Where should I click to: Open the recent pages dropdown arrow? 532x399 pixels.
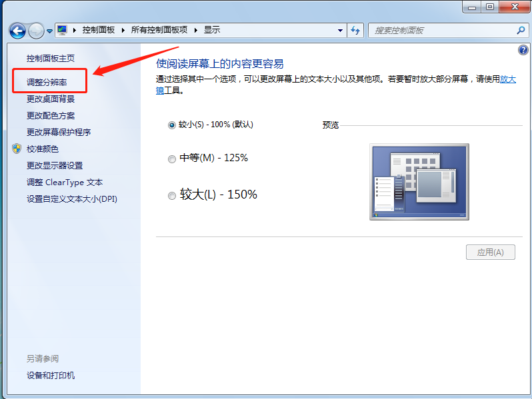[x=49, y=31]
